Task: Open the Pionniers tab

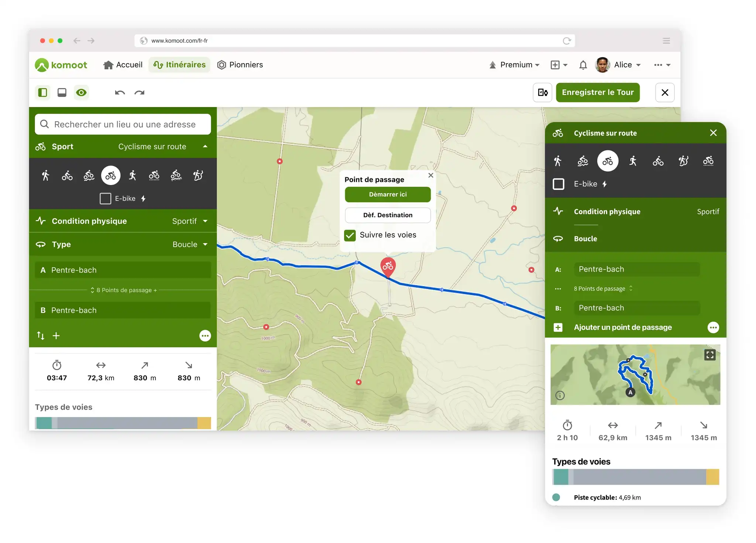Action: [x=240, y=65]
